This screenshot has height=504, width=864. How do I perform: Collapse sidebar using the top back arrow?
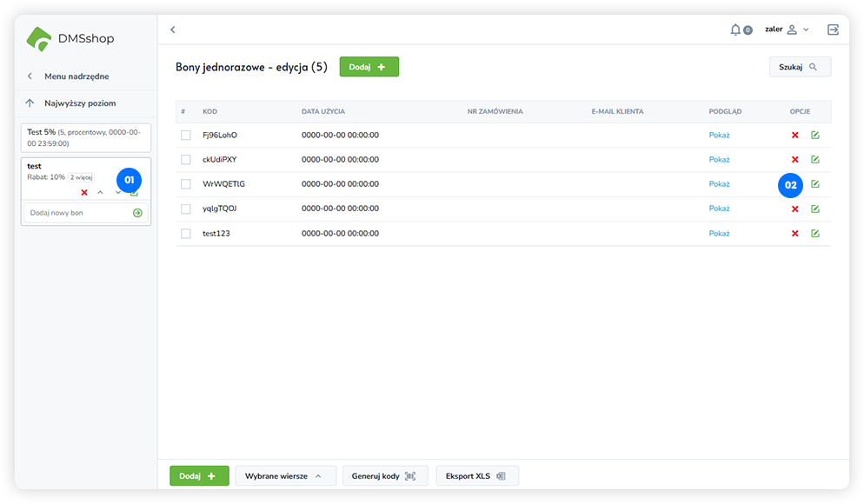(172, 30)
